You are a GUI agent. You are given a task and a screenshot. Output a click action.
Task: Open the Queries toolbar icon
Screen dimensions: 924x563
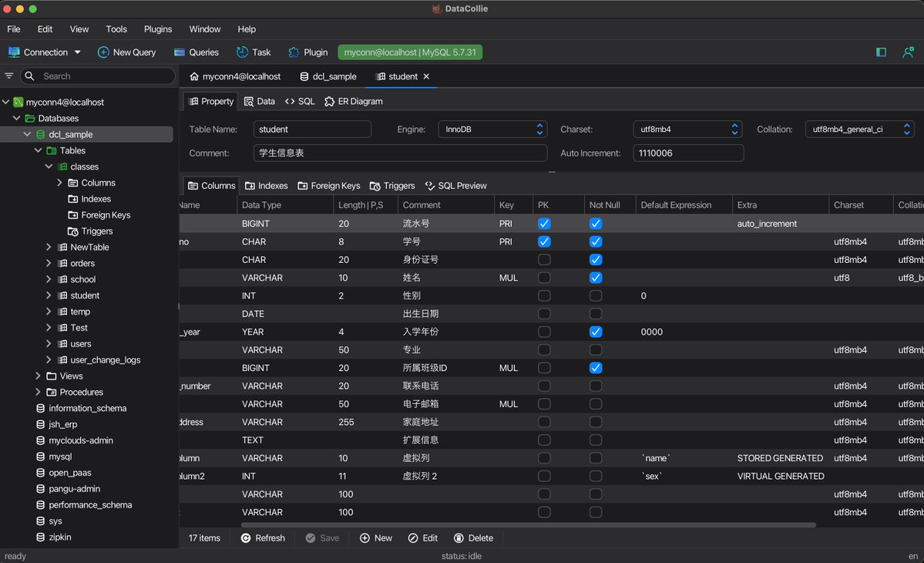coord(180,52)
